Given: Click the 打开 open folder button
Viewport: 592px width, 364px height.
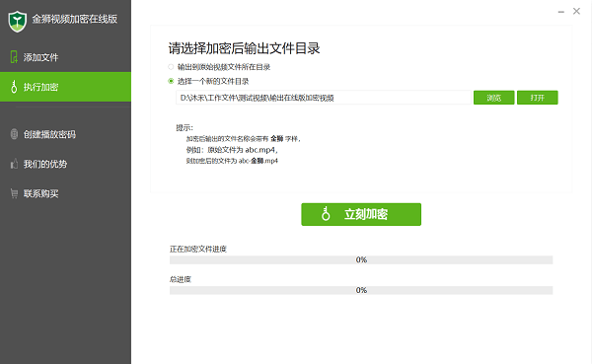Looking at the screenshot, I should [x=538, y=98].
